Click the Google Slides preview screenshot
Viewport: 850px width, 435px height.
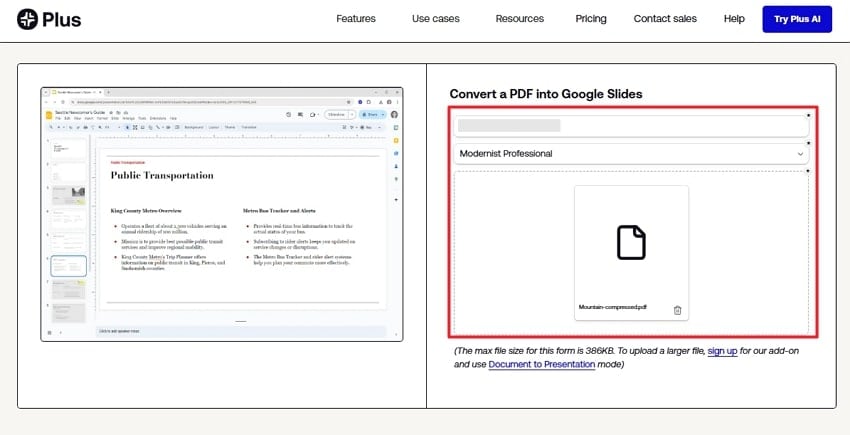(222, 214)
